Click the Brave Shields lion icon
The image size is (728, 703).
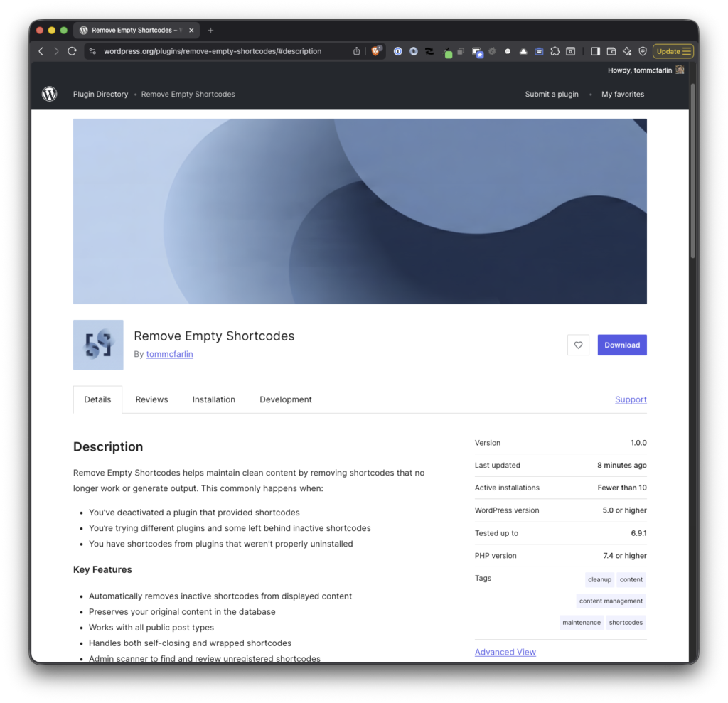point(376,51)
